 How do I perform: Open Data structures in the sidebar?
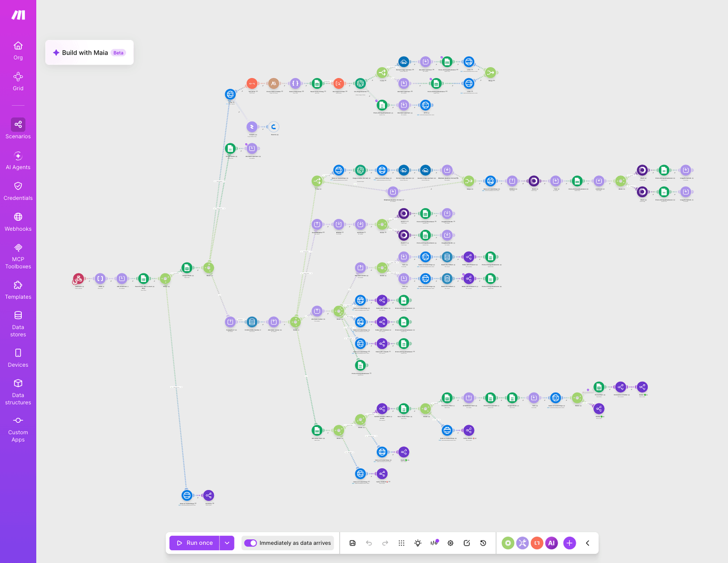click(18, 392)
